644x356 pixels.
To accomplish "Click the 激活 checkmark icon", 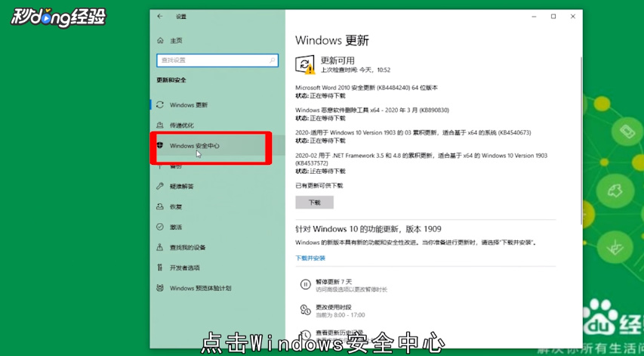I will click(160, 227).
